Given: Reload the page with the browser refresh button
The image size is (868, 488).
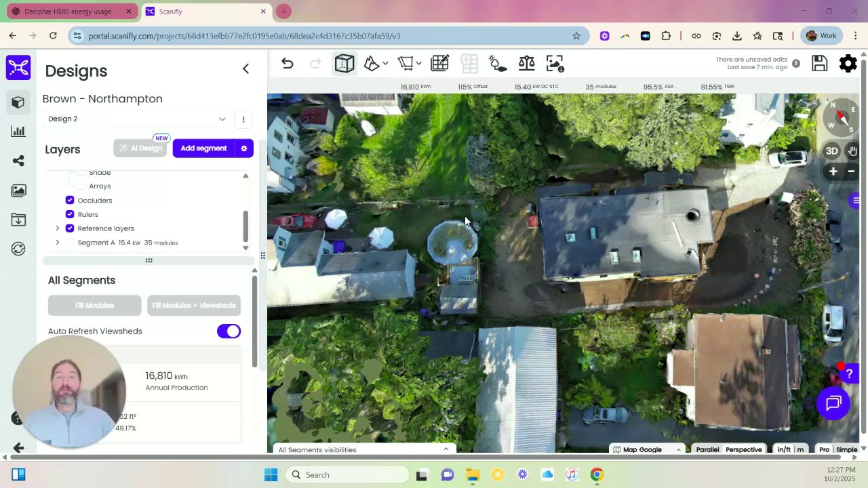Looking at the screenshot, I should pyautogui.click(x=53, y=35).
